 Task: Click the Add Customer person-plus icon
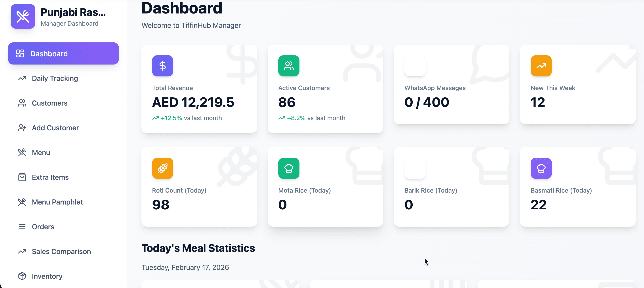(x=22, y=128)
